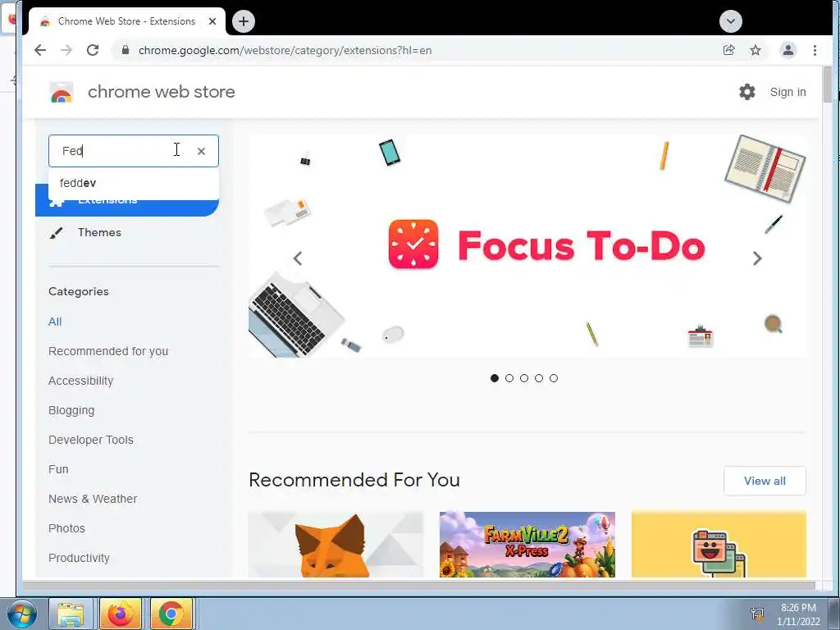The height and width of the screenshot is (630, 840).
Task: Click the network tray icon
Action: pyautogui.click(x=757, y=614)
